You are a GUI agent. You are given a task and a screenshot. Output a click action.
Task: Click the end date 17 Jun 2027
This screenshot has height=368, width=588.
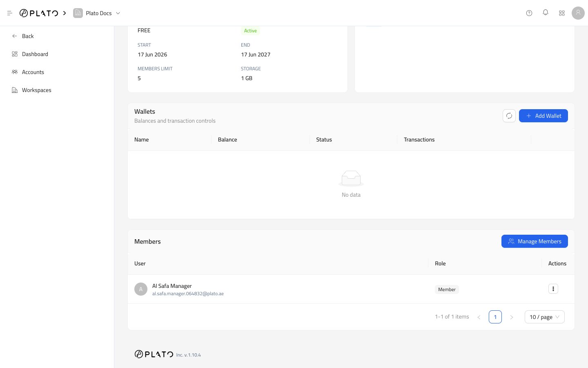click(x=256, y=54)
